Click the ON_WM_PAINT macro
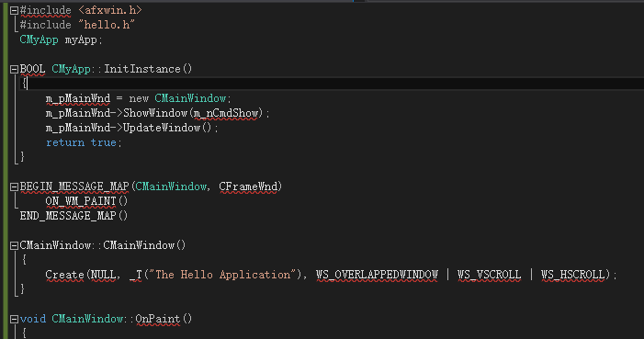Image resolution: width=644 pixels, height=339 pixels. tap(81, 201)
